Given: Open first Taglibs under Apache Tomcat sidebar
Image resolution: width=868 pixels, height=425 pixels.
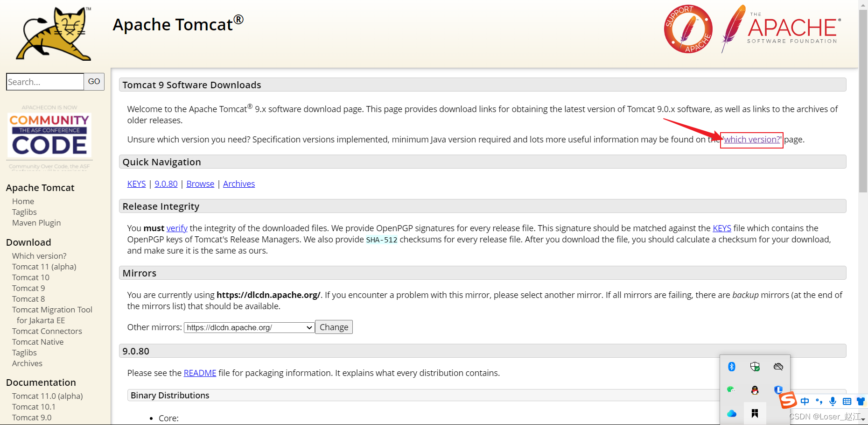Looking at the screenshot, I should 24,212.
